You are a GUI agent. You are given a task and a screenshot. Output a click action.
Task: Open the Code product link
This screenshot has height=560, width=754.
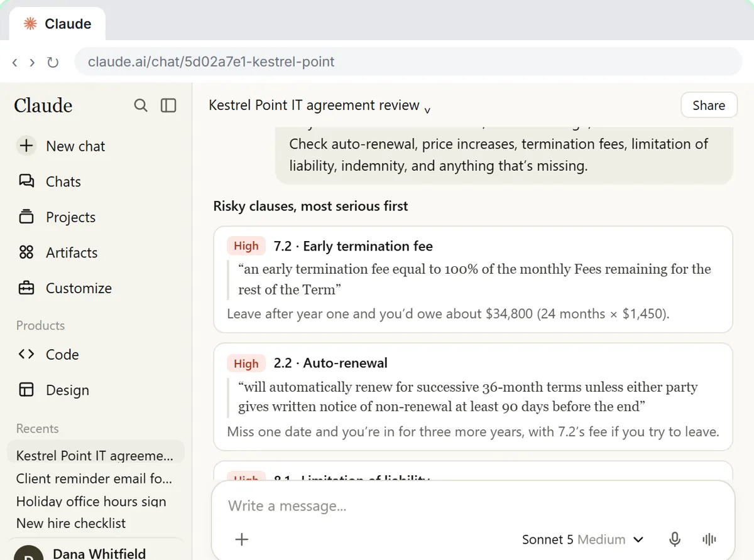[62, 354]
